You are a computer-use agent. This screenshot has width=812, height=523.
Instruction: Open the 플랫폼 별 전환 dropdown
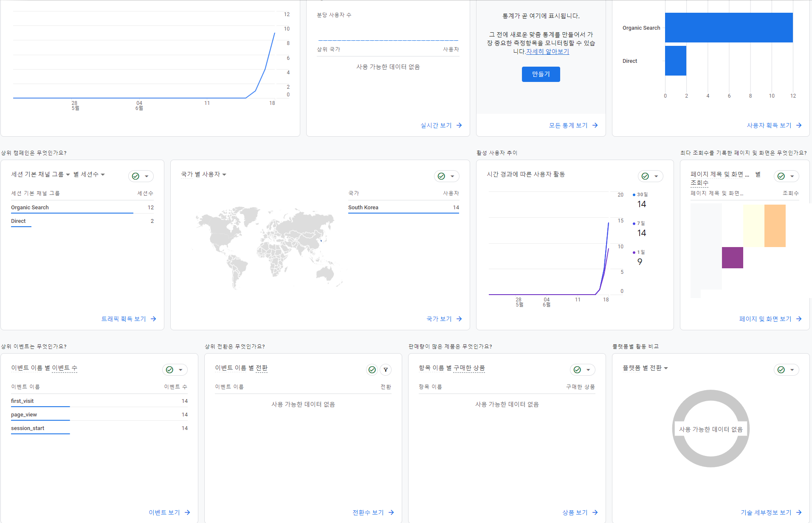(665, 368)
